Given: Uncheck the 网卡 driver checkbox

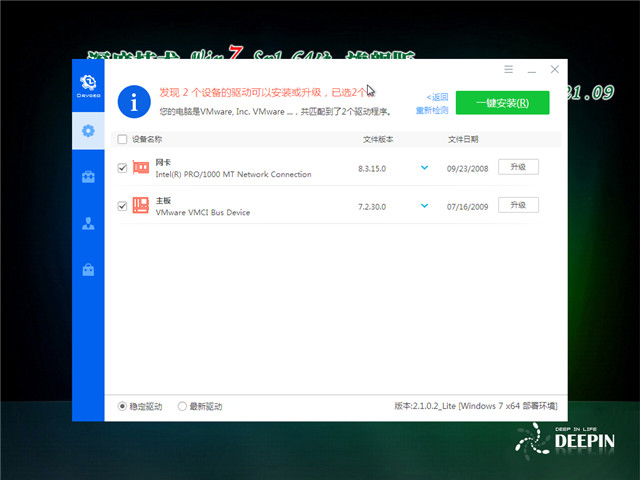Looking at the screenshot, I should tap(122, 168).
